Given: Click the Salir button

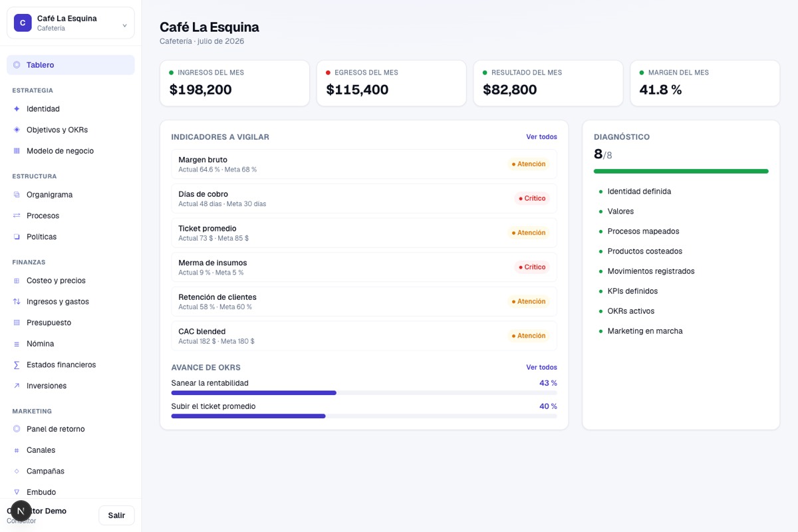Looking at the screenshot, I should coord(116,515).
